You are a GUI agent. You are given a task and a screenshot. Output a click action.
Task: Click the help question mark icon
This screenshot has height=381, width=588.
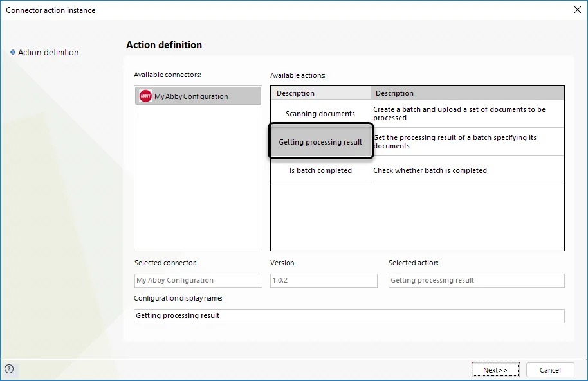pyautogui.click(x=9, y=369)
